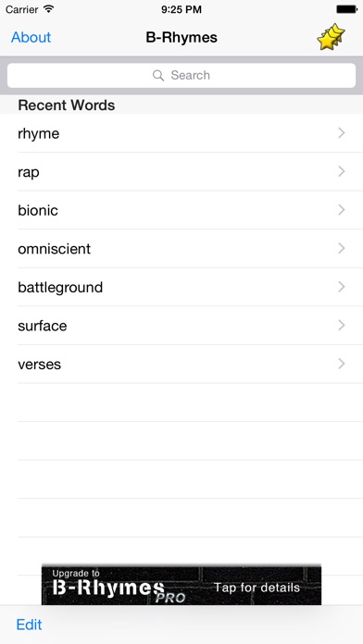Open chevron next to rhyme
This screenshot has width=363, height=644.
(x=341, y=132)
